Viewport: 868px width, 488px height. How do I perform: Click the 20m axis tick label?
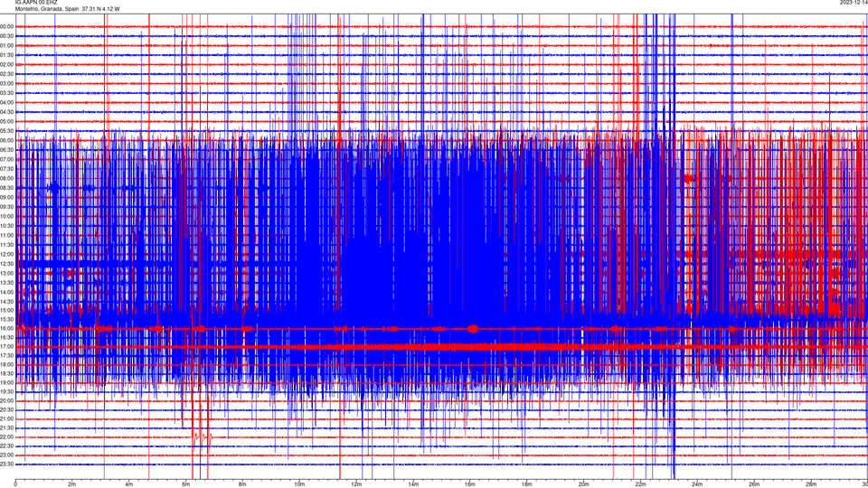pos(583,484)
